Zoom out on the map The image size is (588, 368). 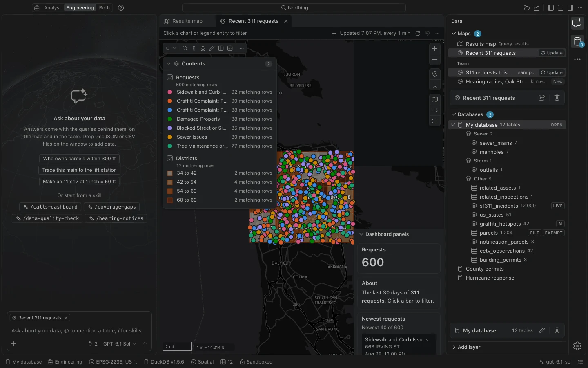[x=435, y=60]
